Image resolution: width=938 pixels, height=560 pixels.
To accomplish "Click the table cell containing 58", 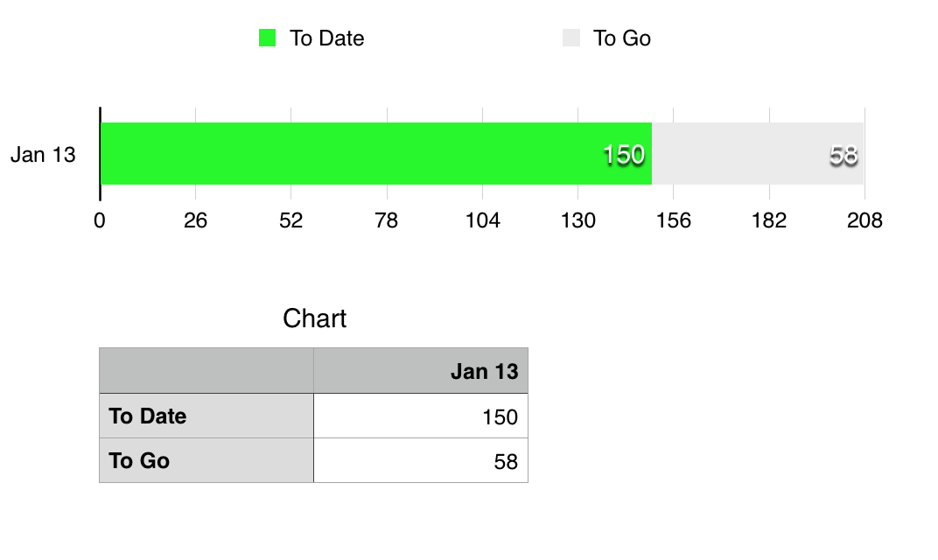I will click(x=421, y=460).
